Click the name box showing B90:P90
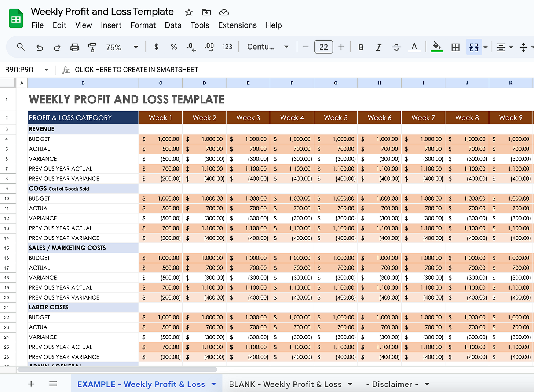Image resolution: width=534 pixels, height=392 pixels. (19, 70)
